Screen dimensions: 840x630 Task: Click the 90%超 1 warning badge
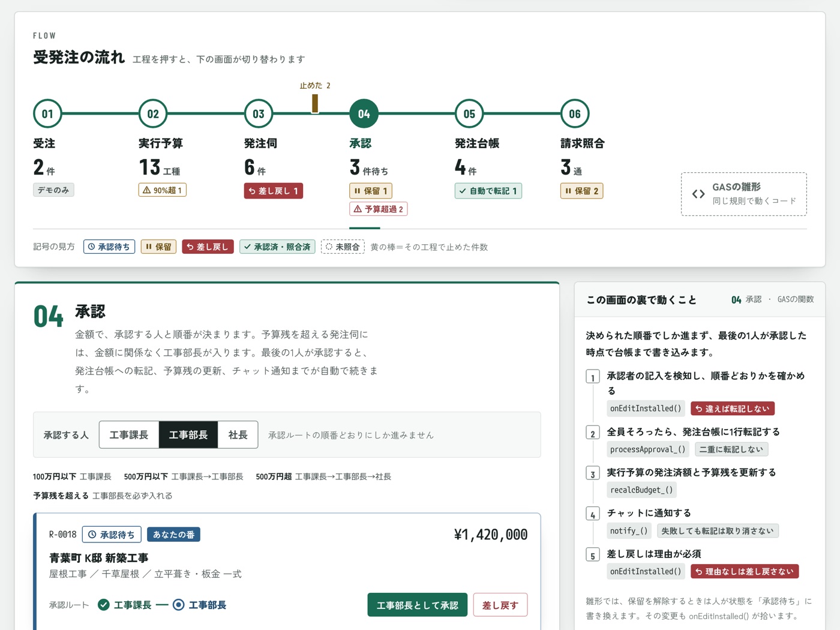tap(162, 190)
